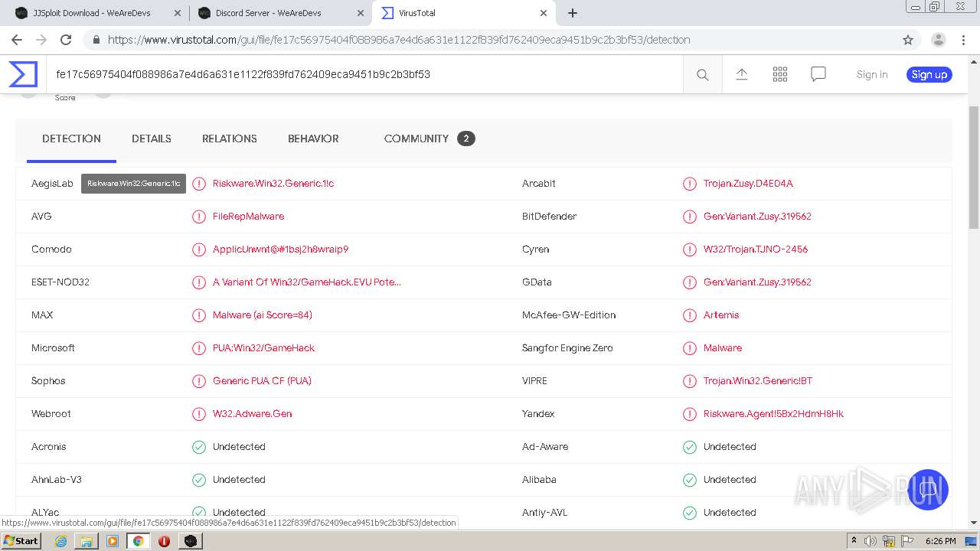Viewport: 980px width, 551px height.
Task: Click the Arcabit alert icon
Action: pos(690,184)
